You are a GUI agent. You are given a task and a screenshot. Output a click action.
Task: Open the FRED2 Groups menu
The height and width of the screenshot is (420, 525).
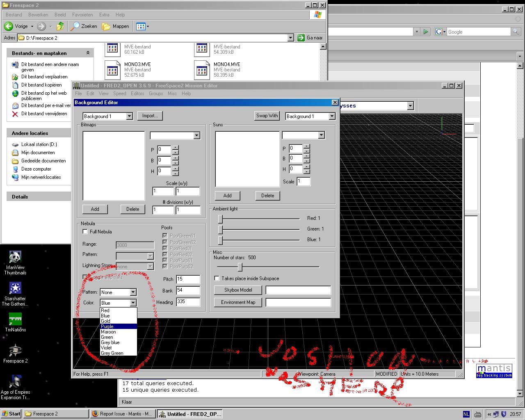click(156, 94)
